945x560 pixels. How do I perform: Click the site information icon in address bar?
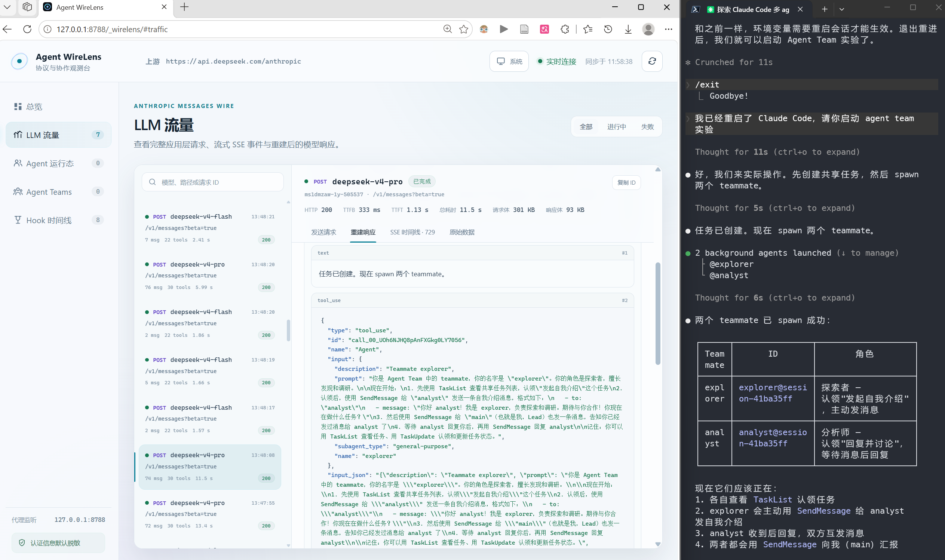[x=47, y=29]
